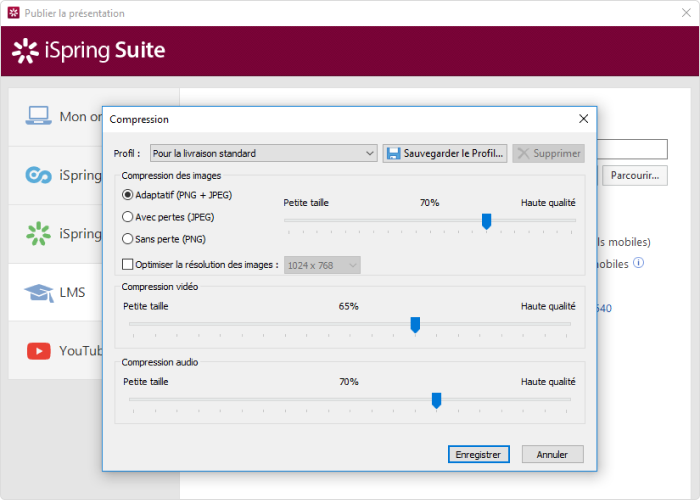Click the floppy disk save profile icon
Screen dimensions: 700x500
[x=394, y=153]
